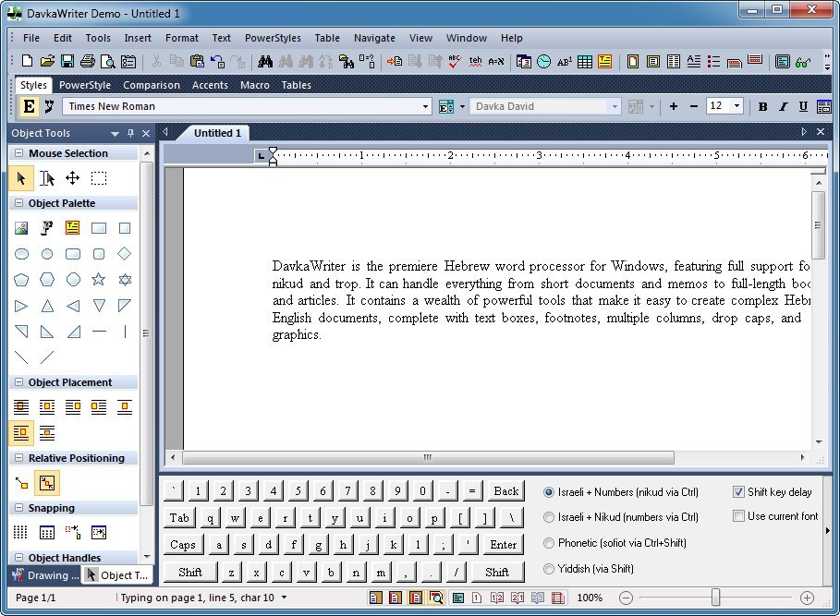The width and height of the screenshot is (840, 616).
Task: Select the dotted rectangle marquee selection tool
Action: (99, 178)
